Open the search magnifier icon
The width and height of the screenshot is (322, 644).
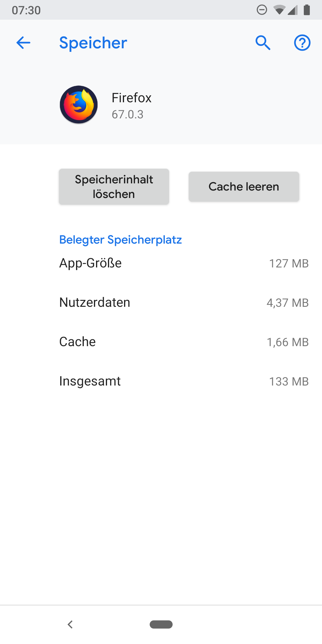(x=263, y=43)
